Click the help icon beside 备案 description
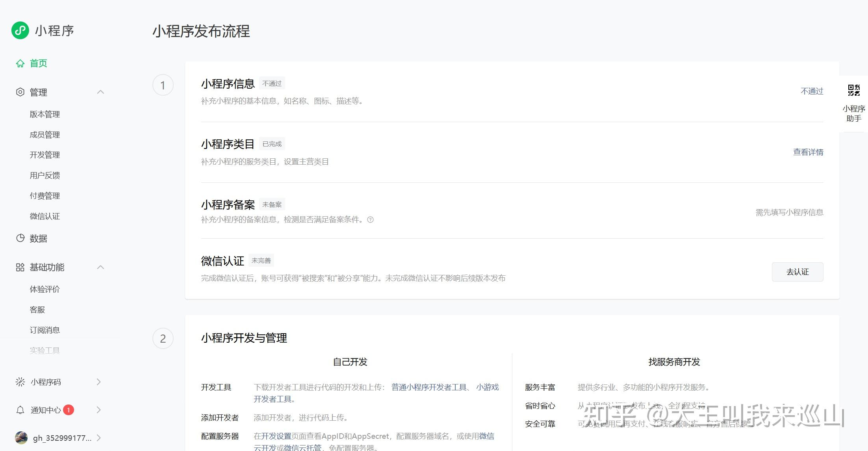Screen dimensions: 868x451 point(370,220)
